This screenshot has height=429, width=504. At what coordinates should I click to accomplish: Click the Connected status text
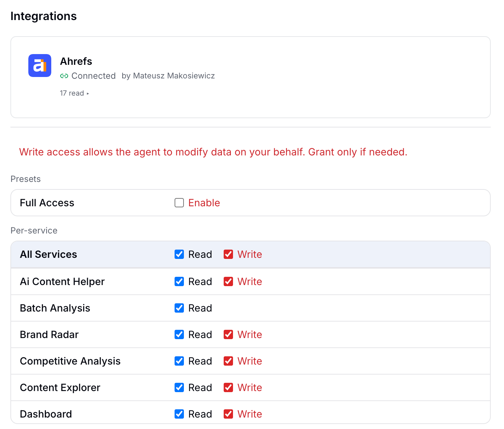coord(94,76)
